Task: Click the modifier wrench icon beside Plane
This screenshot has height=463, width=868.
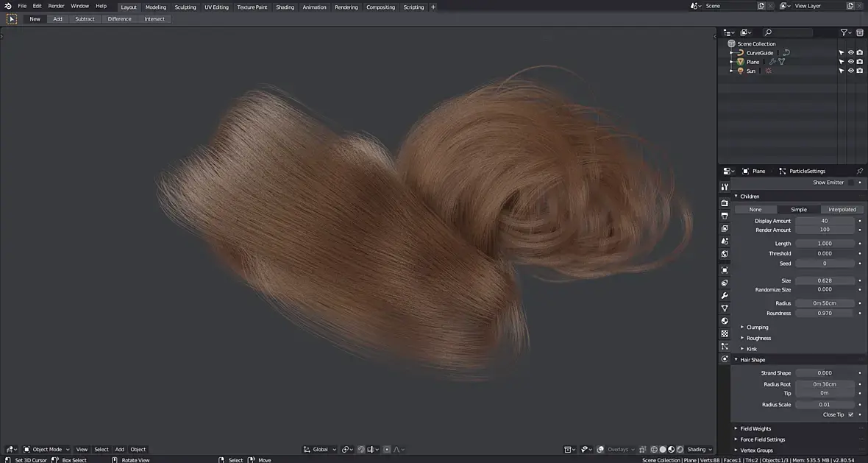Action: click(772, 62)
